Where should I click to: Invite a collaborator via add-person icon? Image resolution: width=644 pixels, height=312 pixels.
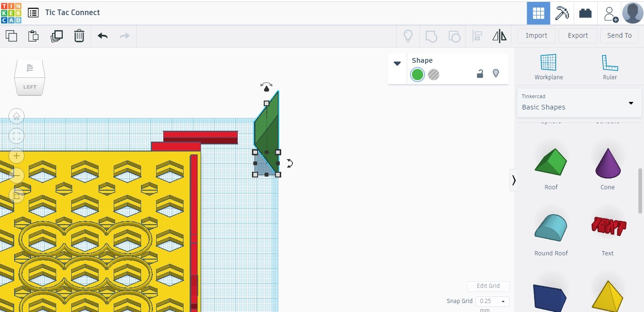tap(611, 14)
